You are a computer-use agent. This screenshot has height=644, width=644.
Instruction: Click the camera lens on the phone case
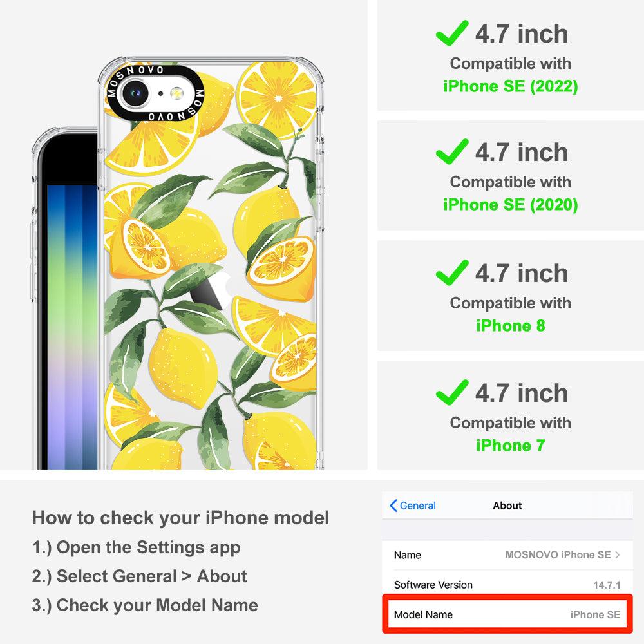pos(135,93)
